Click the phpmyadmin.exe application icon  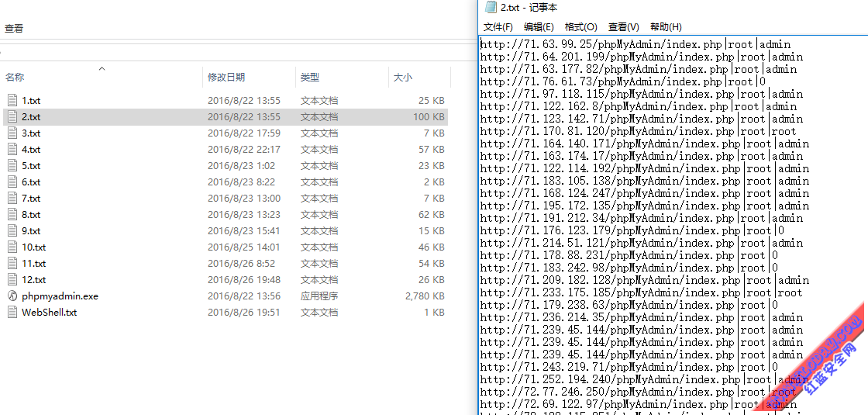click(12, 296)
